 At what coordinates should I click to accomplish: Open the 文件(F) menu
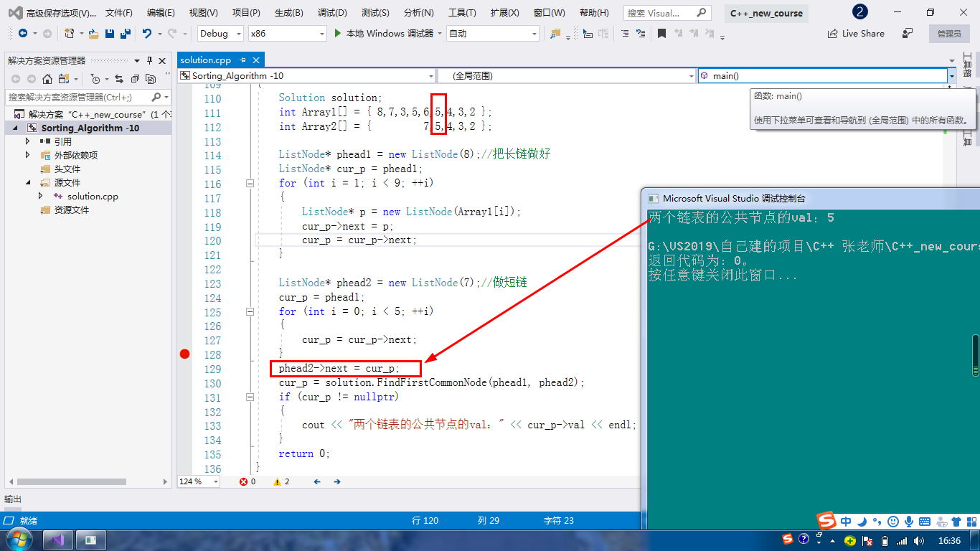[x=118, y=13]
